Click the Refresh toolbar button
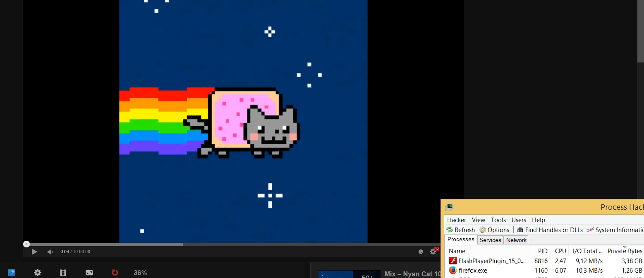This screenshot has width=644, height=278. pyautogui.click(x=460, y=230)
